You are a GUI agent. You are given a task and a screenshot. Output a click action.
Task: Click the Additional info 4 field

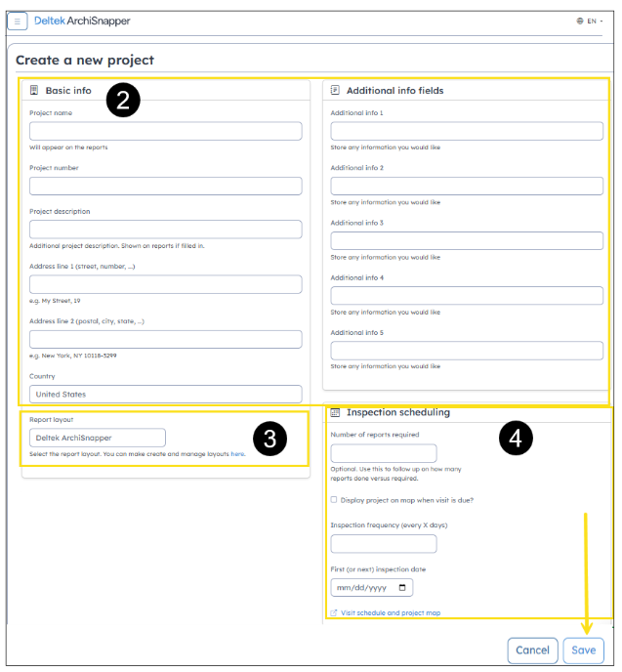click(x=467, y=296)
